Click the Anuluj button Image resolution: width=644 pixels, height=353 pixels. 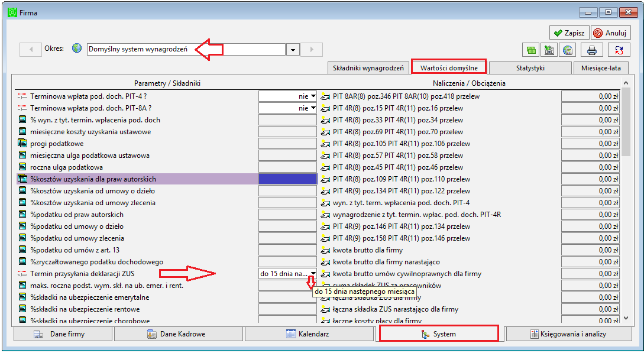tap(611, 33)
